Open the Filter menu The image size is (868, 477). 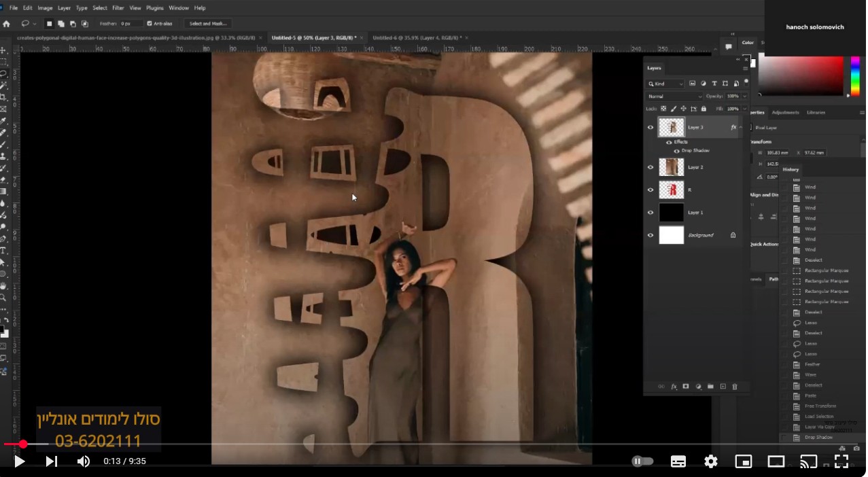[118, 8]
